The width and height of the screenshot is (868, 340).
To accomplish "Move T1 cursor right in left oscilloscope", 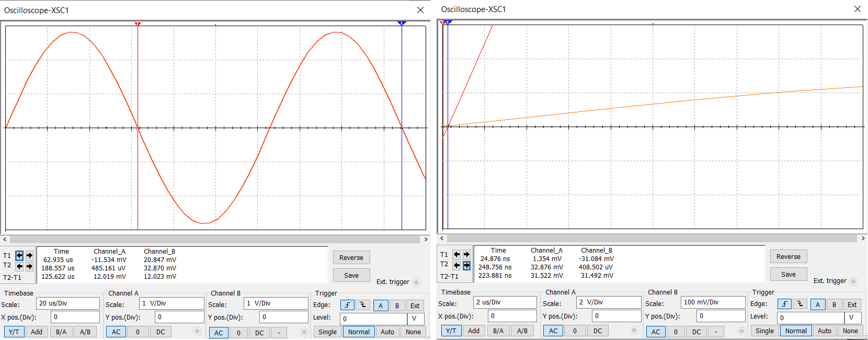I will (29, 256).
